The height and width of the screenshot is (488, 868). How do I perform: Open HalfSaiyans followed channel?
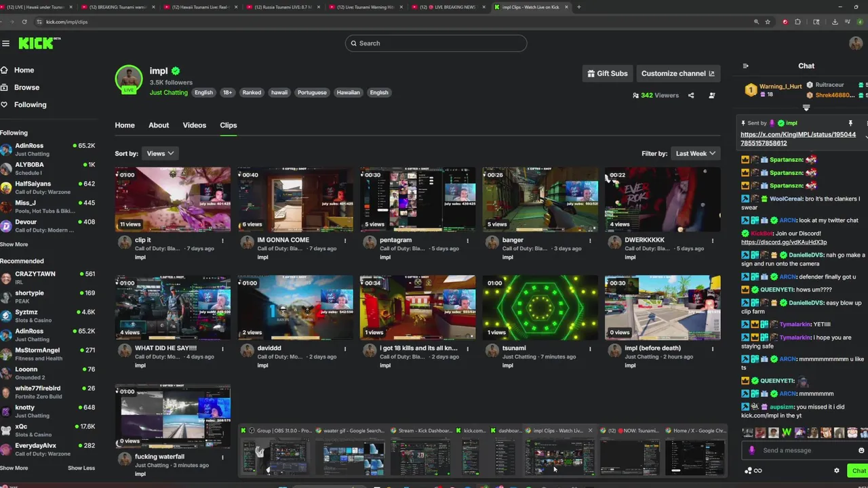coord(47,187)
